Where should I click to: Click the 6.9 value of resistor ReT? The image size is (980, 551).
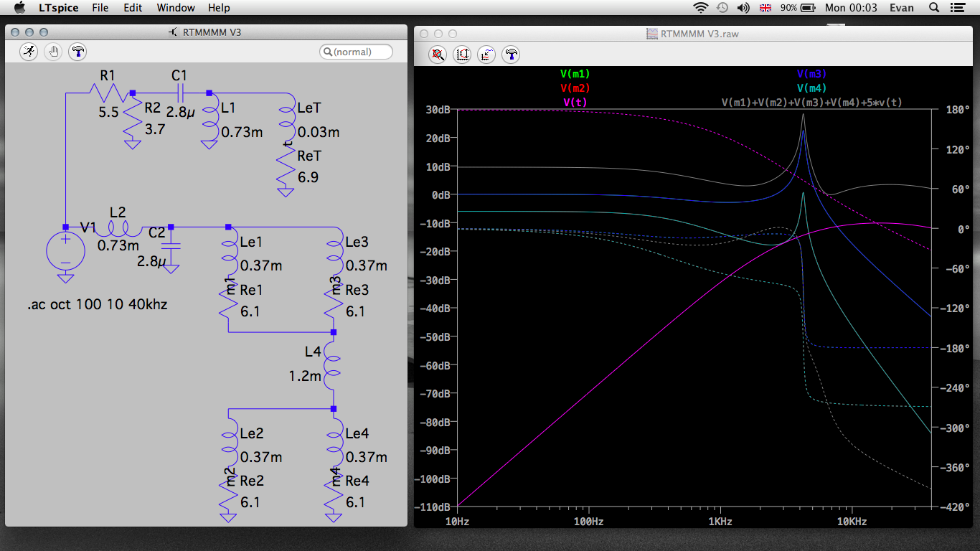tap(307, 176)
